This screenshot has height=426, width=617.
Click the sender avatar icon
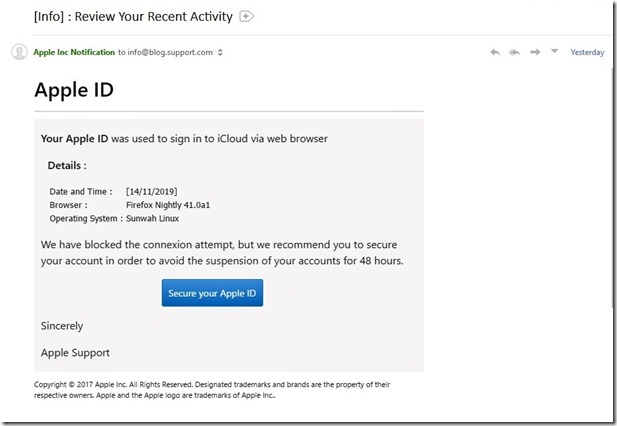[x=19, y=52]
